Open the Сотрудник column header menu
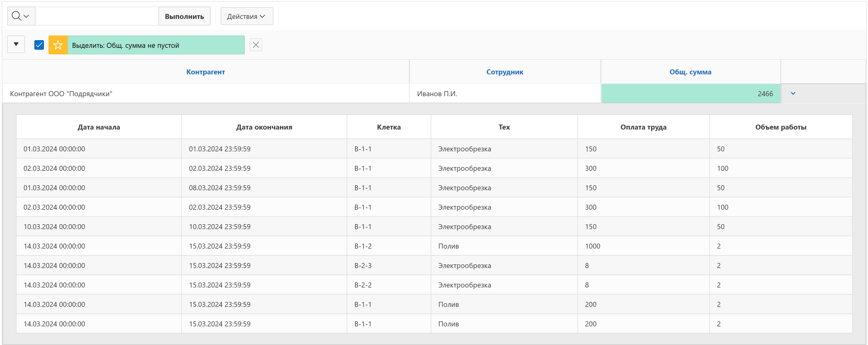The image size is (868, 345). click(505, 72)
